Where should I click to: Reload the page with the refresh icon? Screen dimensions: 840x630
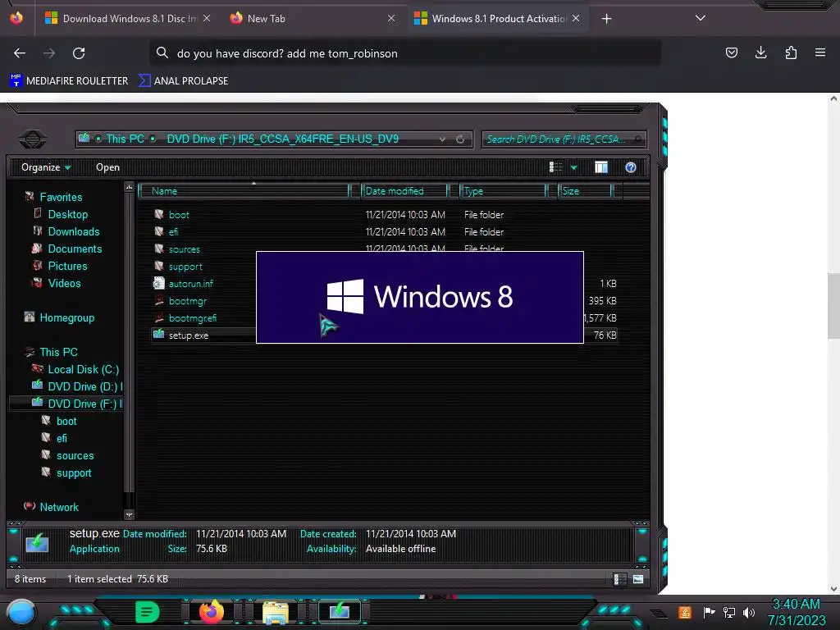point(79,53)
